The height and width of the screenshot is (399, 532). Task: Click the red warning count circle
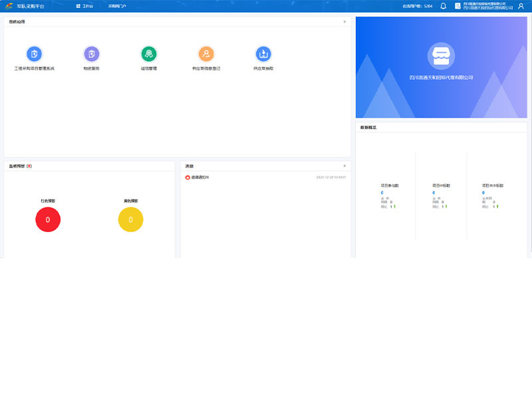48,219
